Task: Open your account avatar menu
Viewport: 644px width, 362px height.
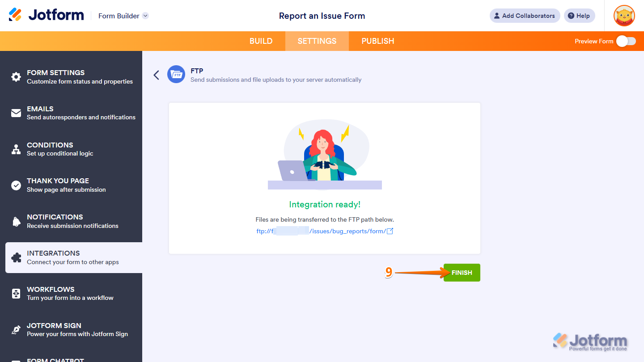Action: pyautogui.click(x=624, y=16)
